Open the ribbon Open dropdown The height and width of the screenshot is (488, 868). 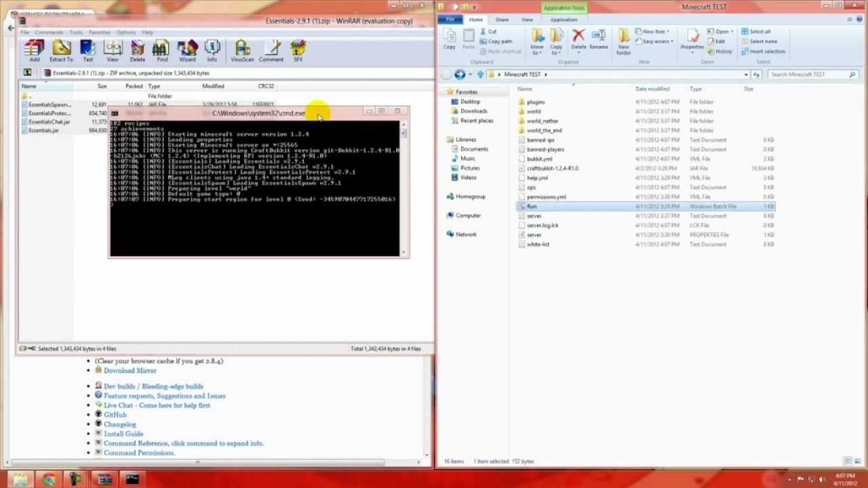tap(719, 31)
